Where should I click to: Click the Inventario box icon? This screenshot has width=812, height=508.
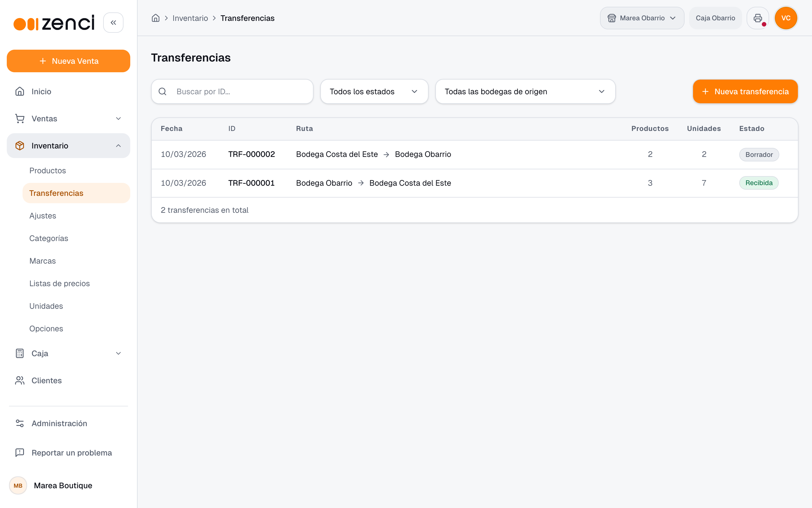[x=20, y=145]
